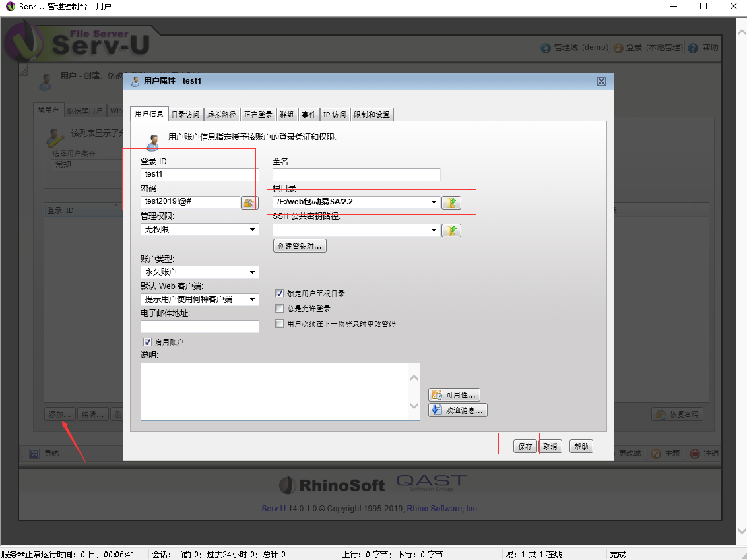This screenshot has height=560, width=747.
Task: Click the email address input field
Action: click(x=199, y=327)
